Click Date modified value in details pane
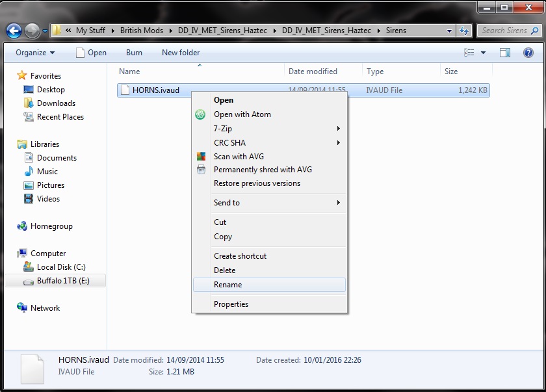The width and height of the screenshot is (546, 392). click(195, 360)
